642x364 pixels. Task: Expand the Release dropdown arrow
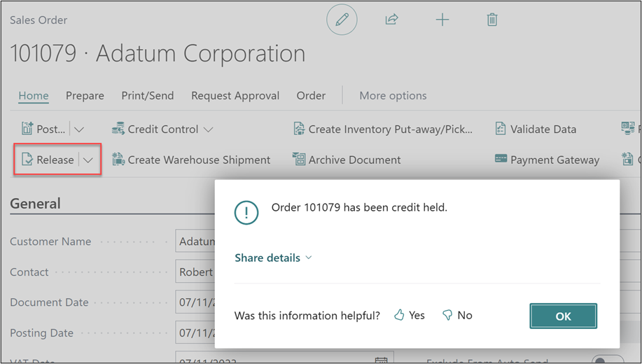click(88, 160)
